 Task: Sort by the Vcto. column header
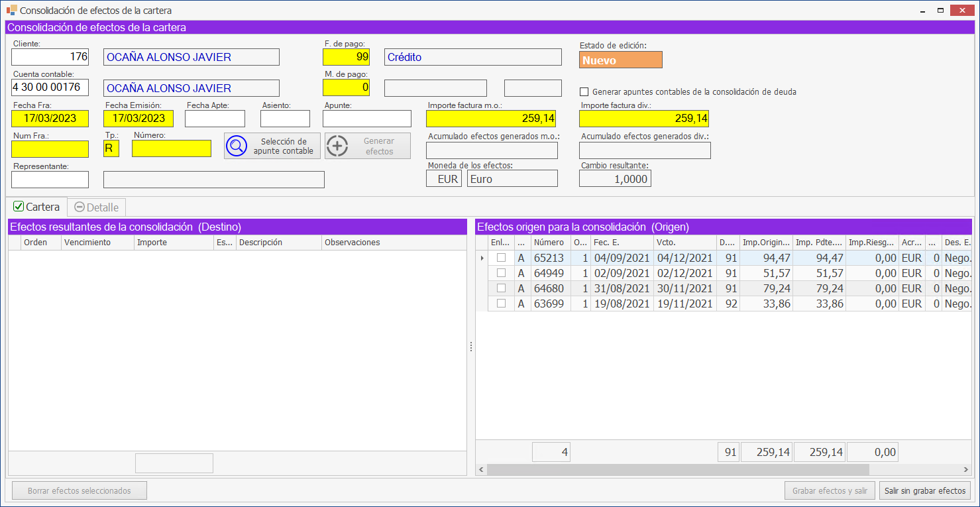[684, 243]
